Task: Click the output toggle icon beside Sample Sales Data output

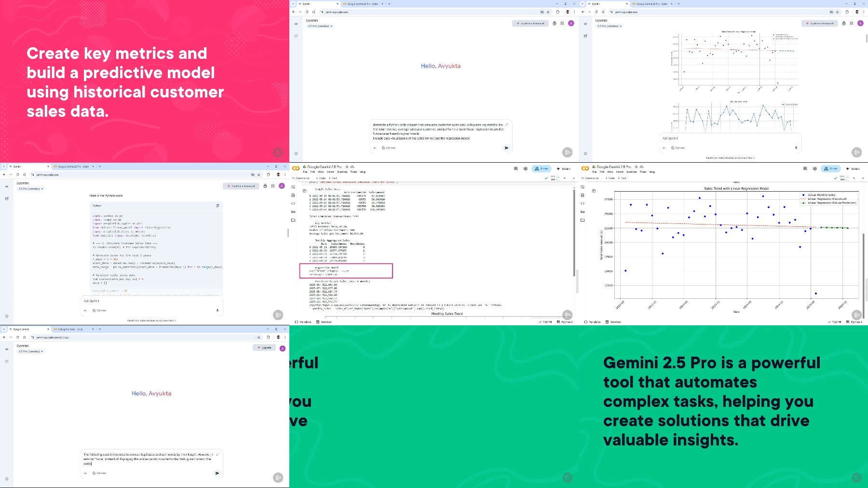Action: coord(304,191)
